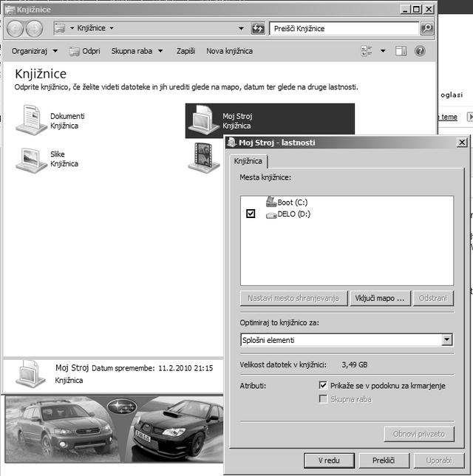473x476 pixels.
Task: Select the Knjižnica tab in properties
Action: pyautogui.click(x=248, y=161)
